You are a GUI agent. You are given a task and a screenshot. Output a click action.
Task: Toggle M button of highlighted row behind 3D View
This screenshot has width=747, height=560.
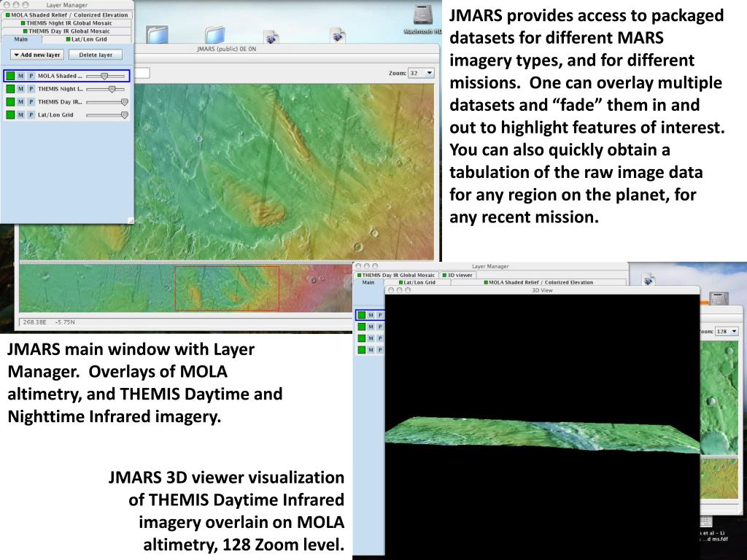[x=371, y=315]
